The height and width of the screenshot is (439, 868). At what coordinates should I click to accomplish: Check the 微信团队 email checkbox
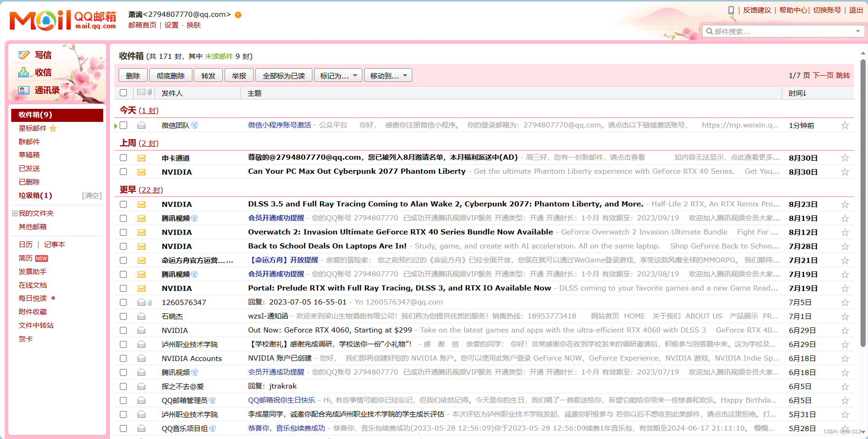pos(123,125)
